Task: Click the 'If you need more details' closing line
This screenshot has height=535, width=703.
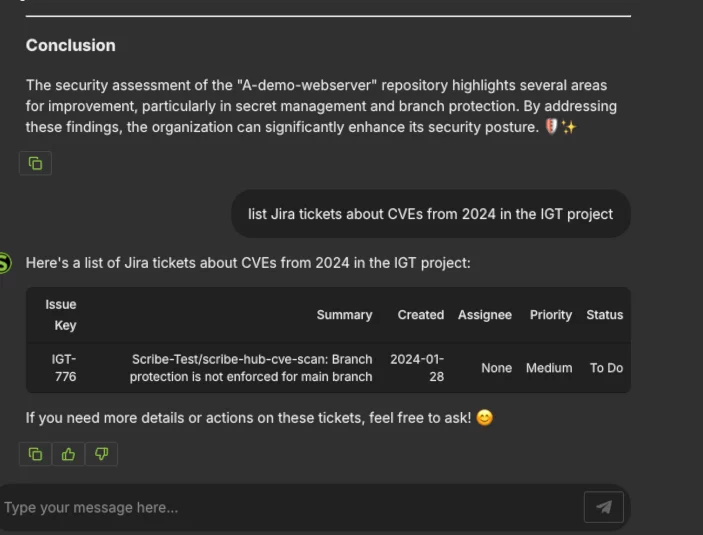Action: (x=259, y=418)
